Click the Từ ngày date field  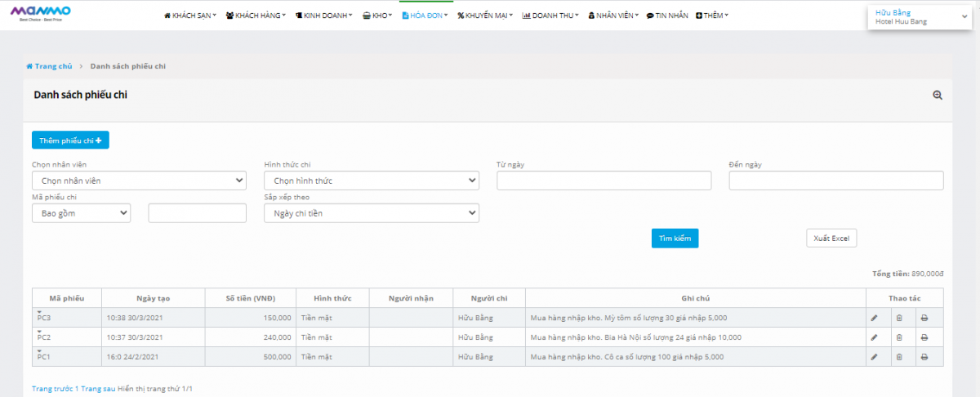(x=604, y=181)
